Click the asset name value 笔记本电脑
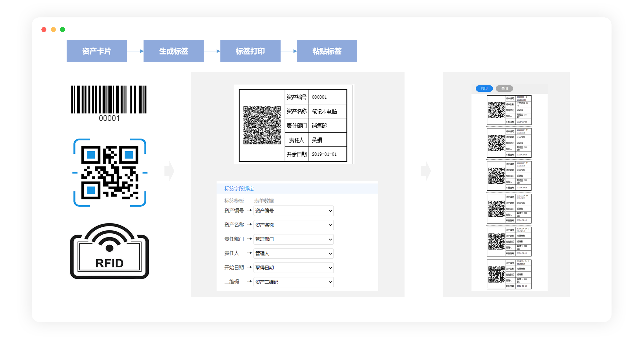644x341 pixels. [x=324, y=111]
